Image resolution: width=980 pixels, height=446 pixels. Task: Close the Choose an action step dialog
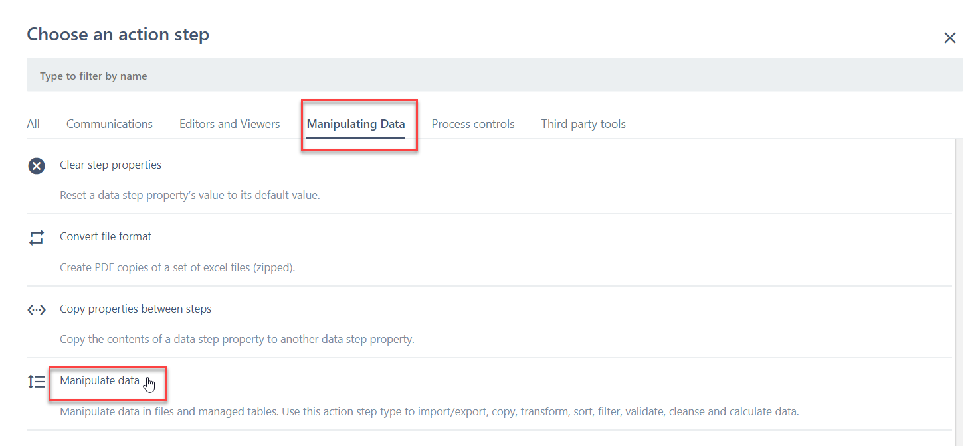[950, 38]
